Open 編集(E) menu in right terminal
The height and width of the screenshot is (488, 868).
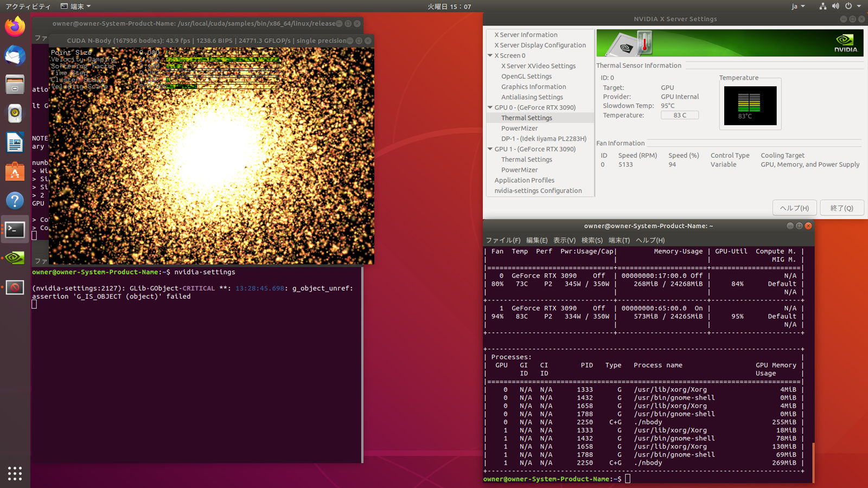pyautogui.click(x=536, y=240)
